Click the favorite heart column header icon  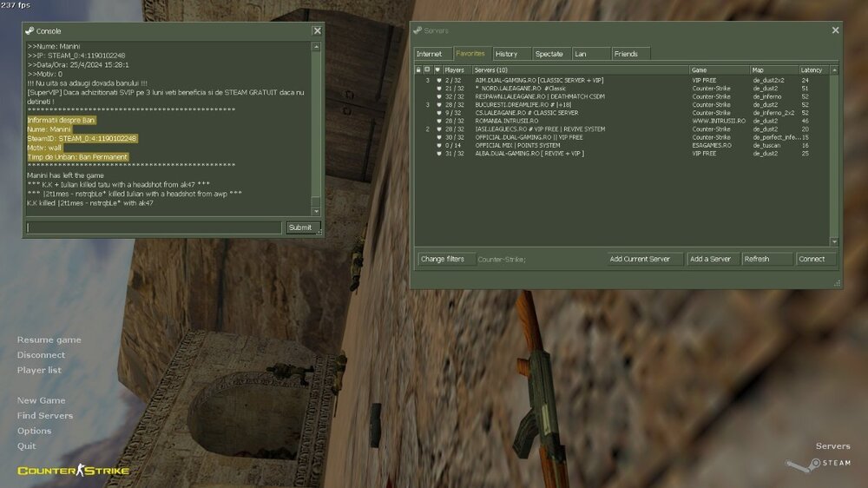click(x=438, y=69)
